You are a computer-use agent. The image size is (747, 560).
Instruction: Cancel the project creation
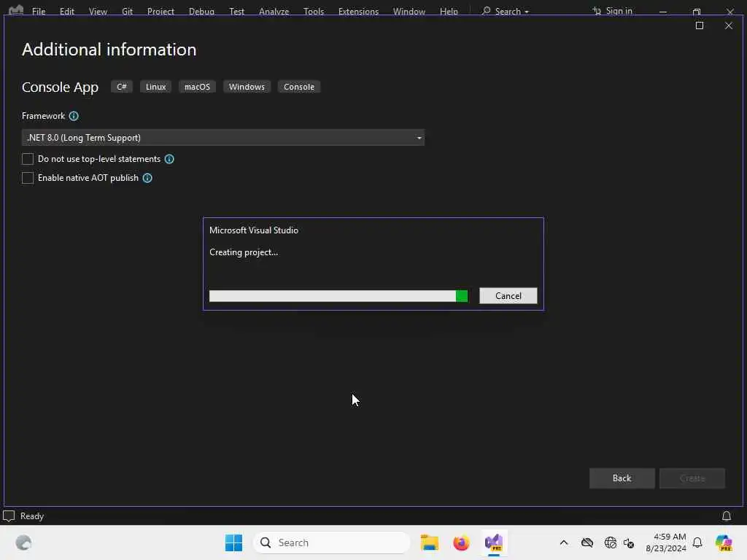[x=508, y=296]
